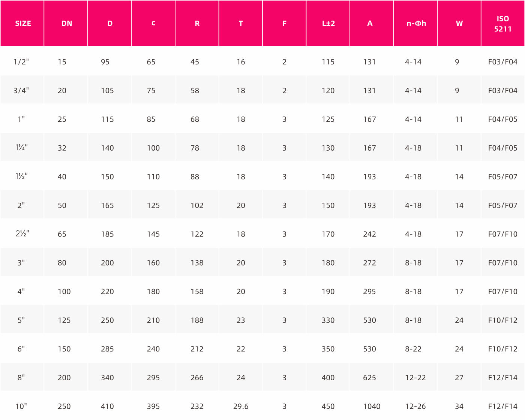Screen dimensions: 525x420
Task: Select the n-Φh column header
Action: [415, 23]
